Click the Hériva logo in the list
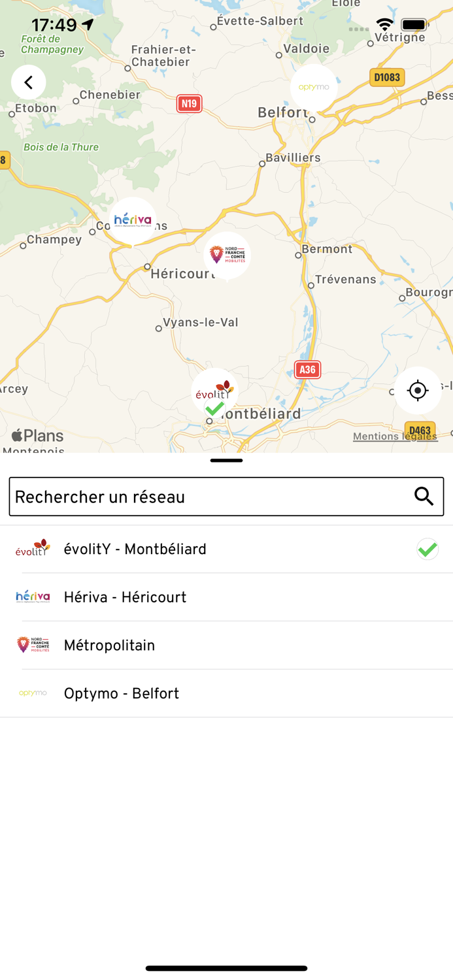 click(31, 596)
